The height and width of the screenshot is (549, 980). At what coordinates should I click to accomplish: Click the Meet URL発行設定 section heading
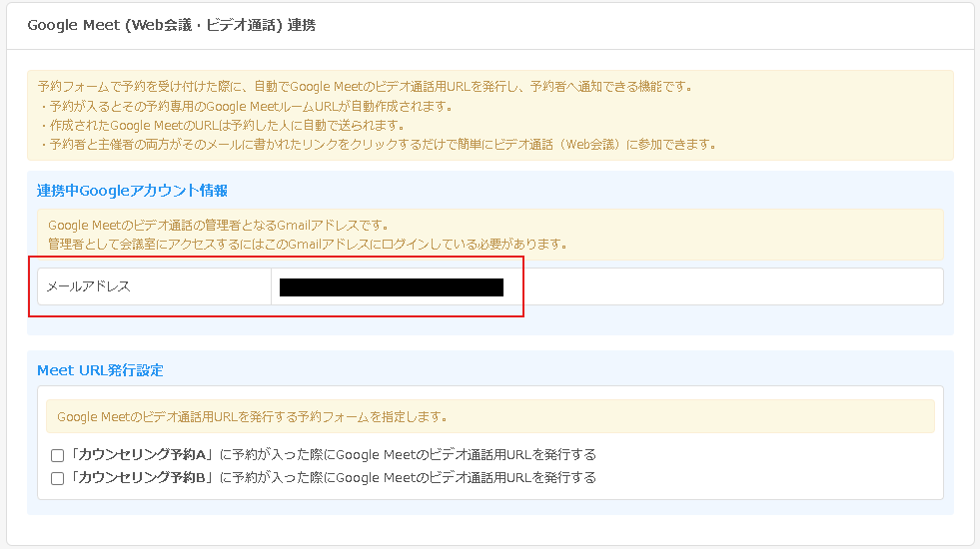[x=100, y=370]
